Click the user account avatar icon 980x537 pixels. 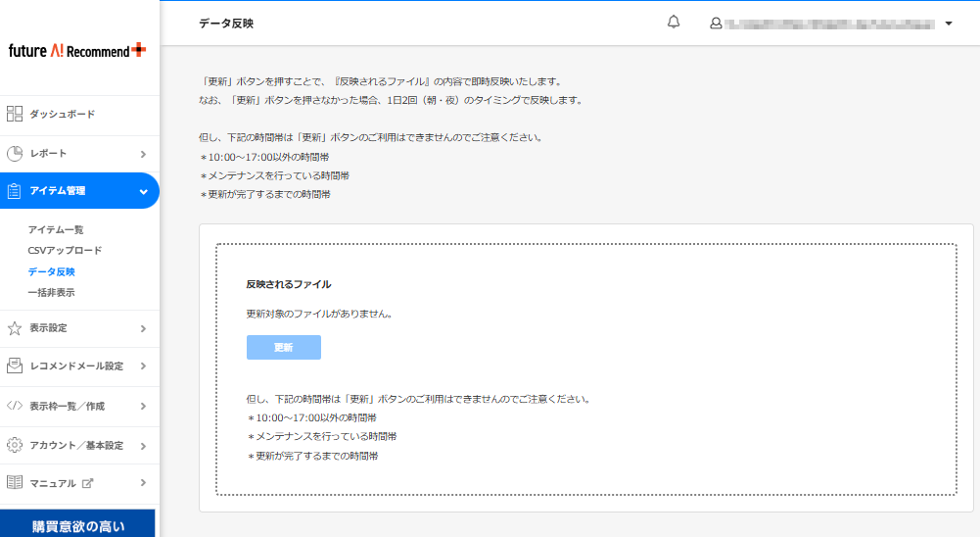(x=716, y=24)
